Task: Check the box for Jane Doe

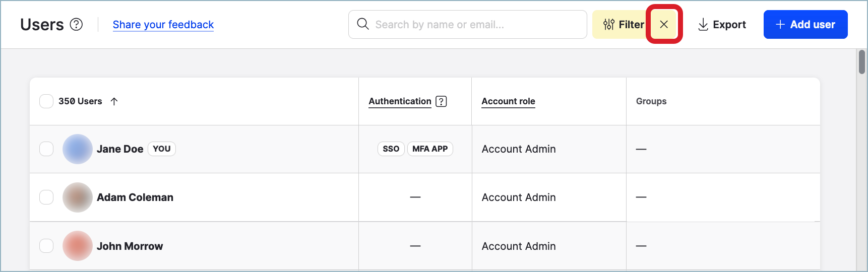Action: click(46, 149)
